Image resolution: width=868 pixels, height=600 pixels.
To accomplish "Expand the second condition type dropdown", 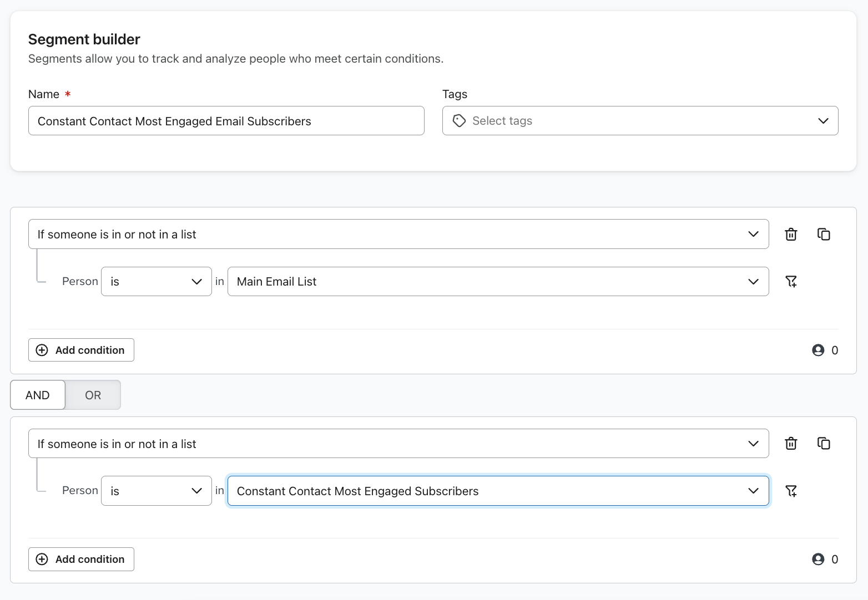I will pyautogui.click(x=398, y=444).
